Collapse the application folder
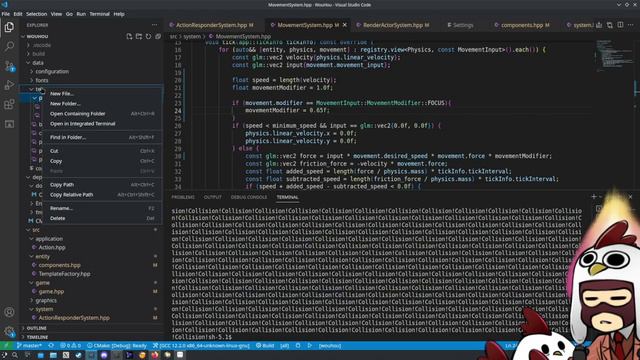 click(92, 239)
